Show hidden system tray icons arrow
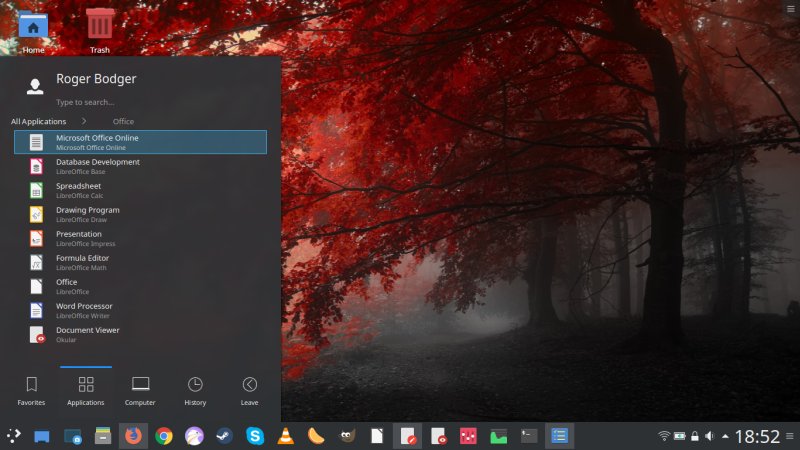 click(x=725, y=436)
